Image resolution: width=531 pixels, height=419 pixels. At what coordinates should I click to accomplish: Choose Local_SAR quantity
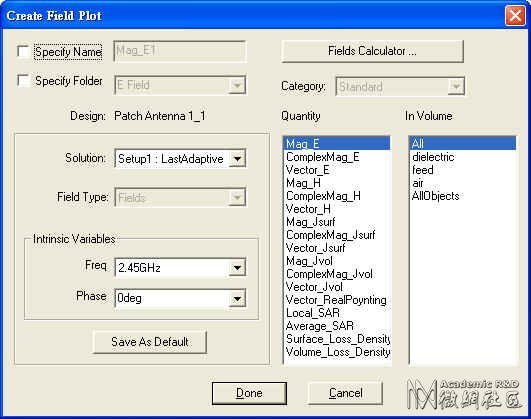pos(313,313)
